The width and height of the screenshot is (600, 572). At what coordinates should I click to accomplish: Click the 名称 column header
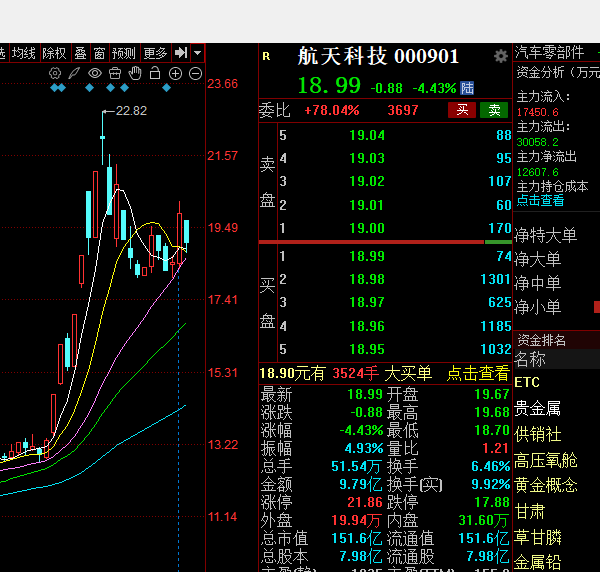pyautogui.click(x=530, y=360)
